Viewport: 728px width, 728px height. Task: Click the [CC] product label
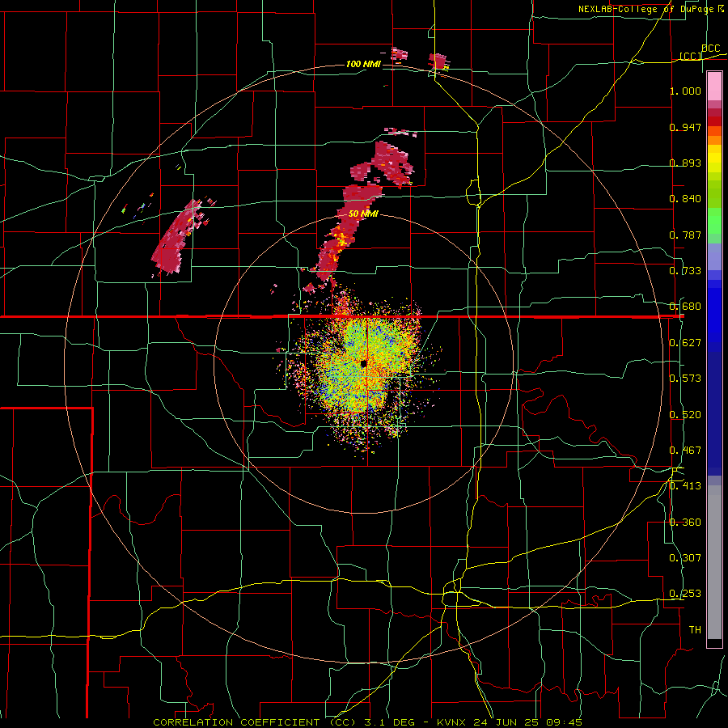click(x=691, y=56)
